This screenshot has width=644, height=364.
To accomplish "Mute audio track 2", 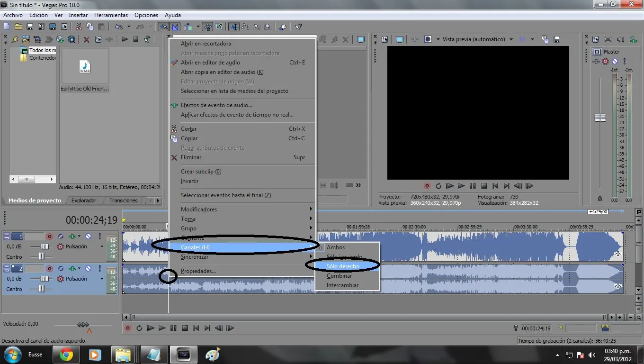I will coord(88,268).
